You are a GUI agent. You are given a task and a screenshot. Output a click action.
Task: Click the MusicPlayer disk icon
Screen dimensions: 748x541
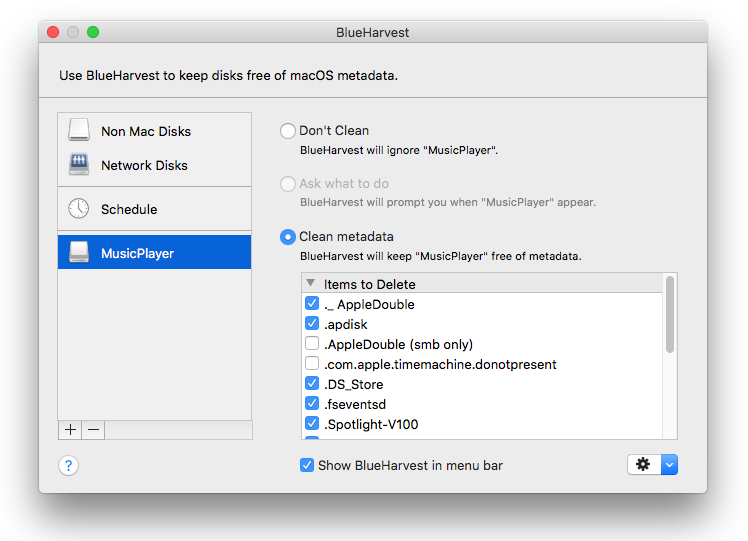[x=79, y=253]
